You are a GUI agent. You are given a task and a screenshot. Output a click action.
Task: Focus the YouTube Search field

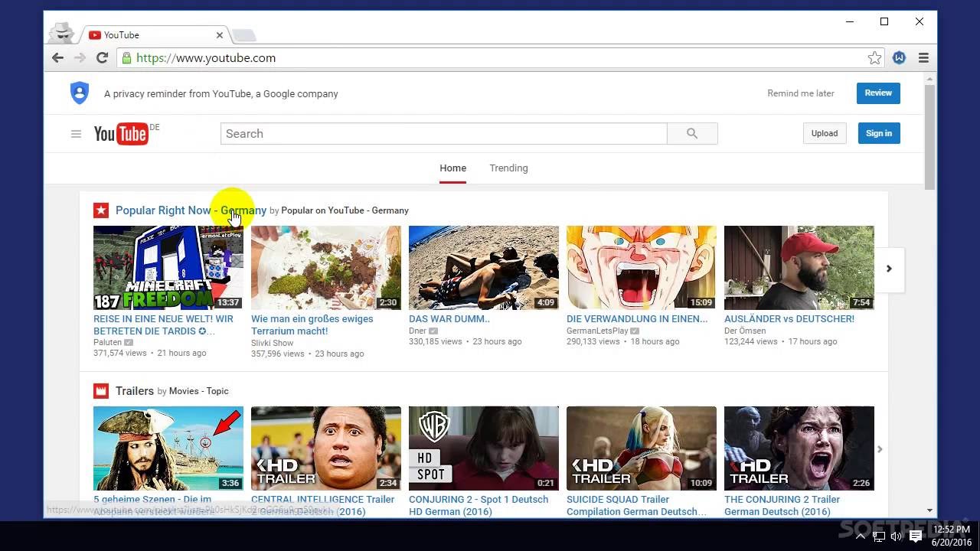[x=444, y=133]
